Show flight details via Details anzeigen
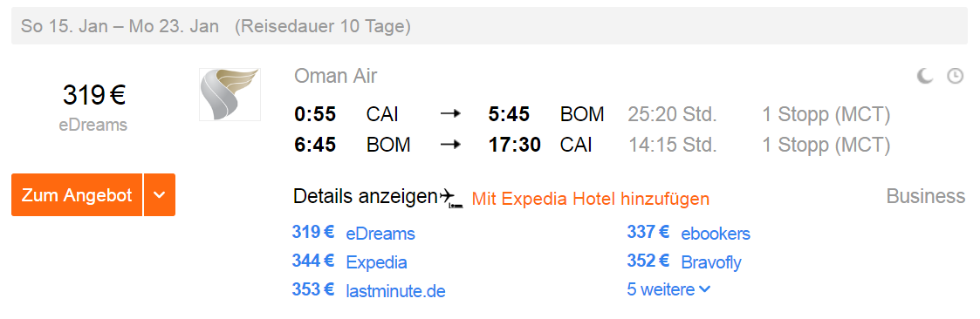Image resolution: width=980 pixels, height=319 pixels. [x=365, y=197]
